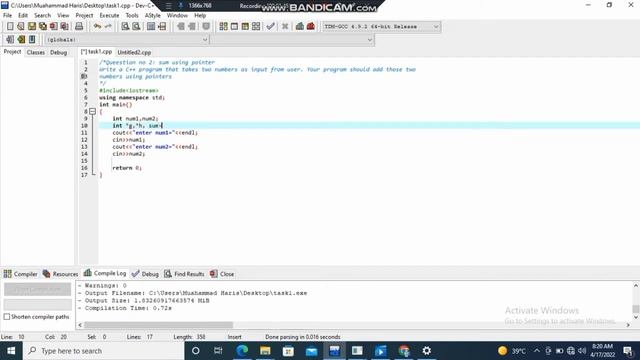Click the Redo arrow icon

coord(108,27)
